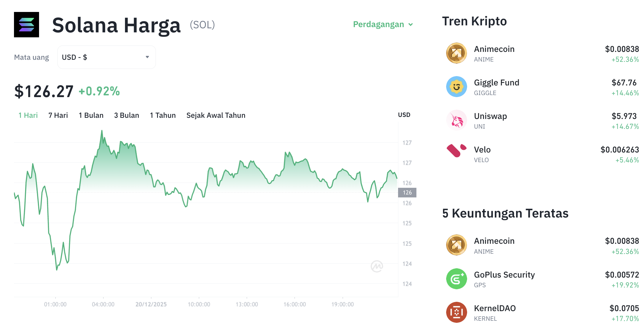This screenshot has width=644, height=326.
Task: Click the CoinMarketCap watermark on the chart
Action: click(377, 267)
